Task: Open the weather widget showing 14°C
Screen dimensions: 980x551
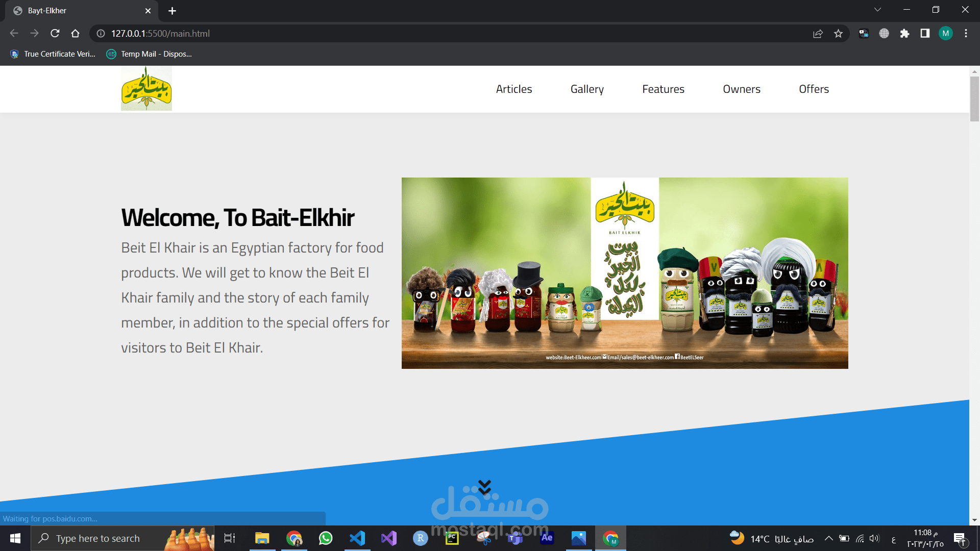Action: click(771, 538)
